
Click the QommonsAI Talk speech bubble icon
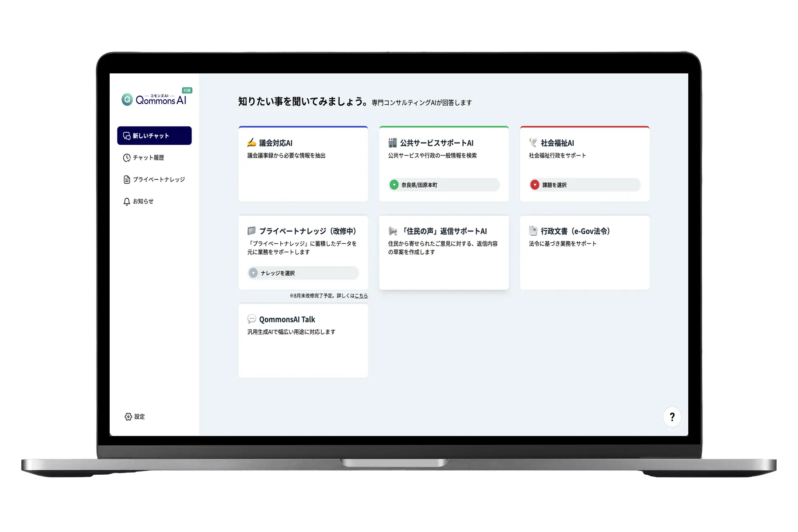(251, 319)
